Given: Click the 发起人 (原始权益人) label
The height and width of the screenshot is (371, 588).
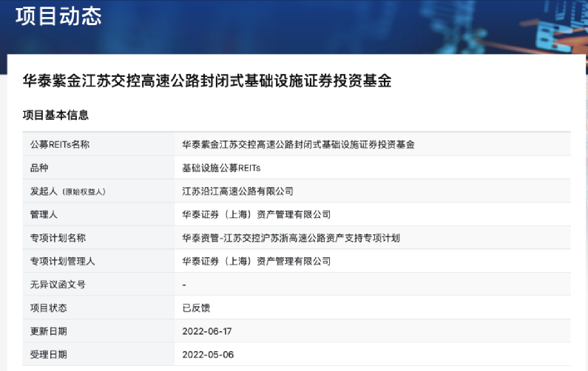Looking at the screenshot, I should pyautogui.click(x=68, y=191).
